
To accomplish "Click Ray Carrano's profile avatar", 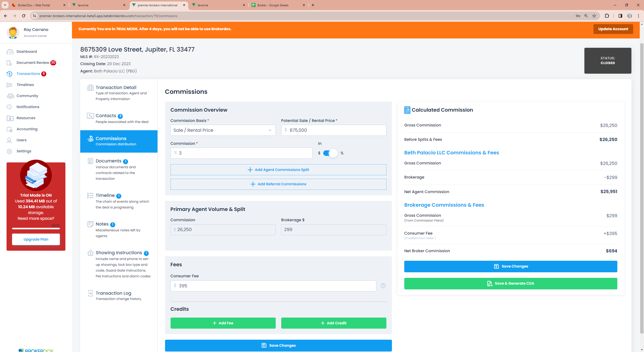I will pyautogui.click(x=13, y=33).
